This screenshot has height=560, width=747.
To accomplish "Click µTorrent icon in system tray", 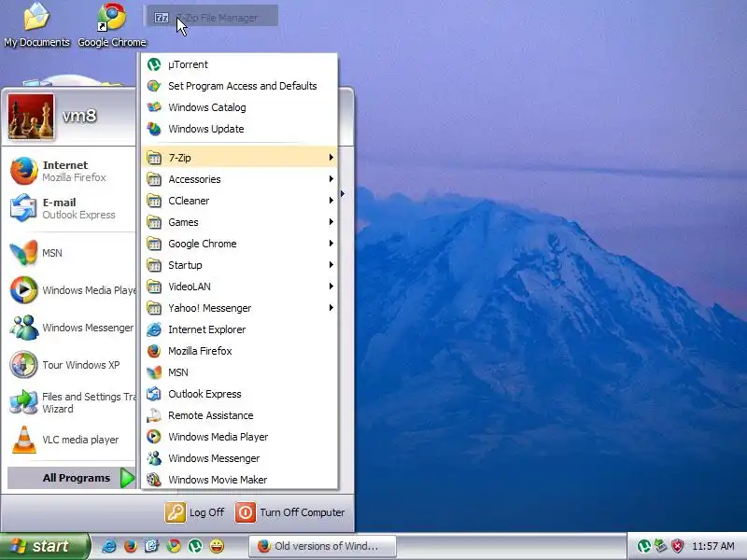I will [x=644, y=546].
